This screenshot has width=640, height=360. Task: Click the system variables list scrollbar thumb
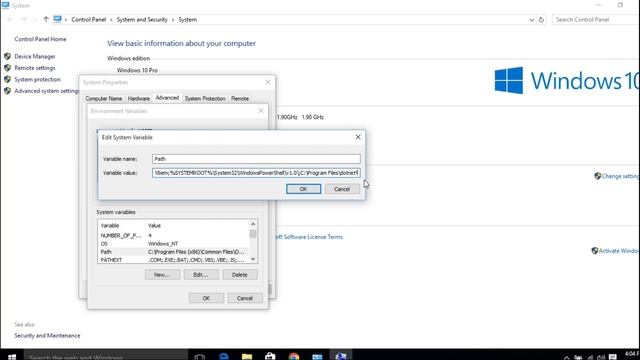click(x=253, y=234)
